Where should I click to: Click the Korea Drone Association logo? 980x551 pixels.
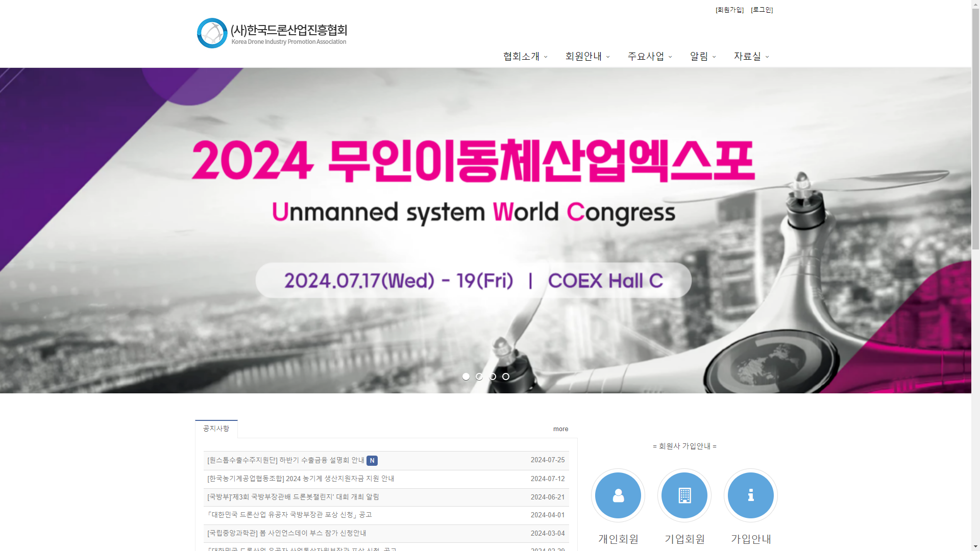coord(272,34)
